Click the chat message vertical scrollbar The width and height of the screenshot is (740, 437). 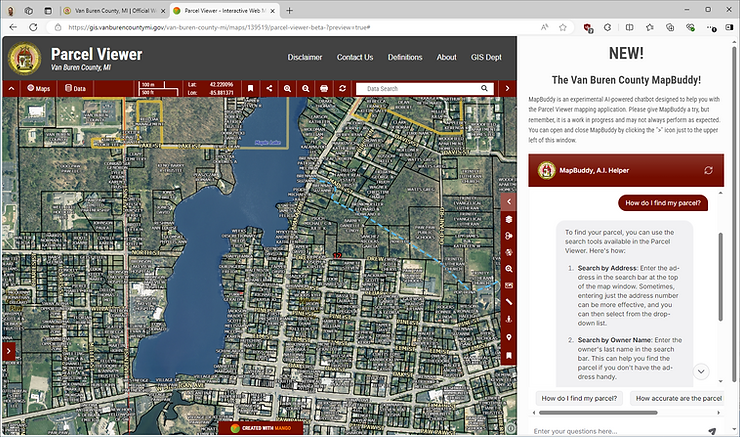721,277
